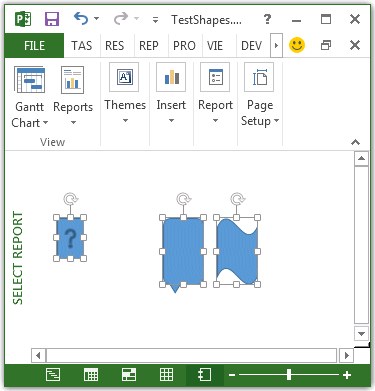Switch to Resource Sheet view in status bar
This screenshot has height=391, width=375.
(x=166, y=375)
